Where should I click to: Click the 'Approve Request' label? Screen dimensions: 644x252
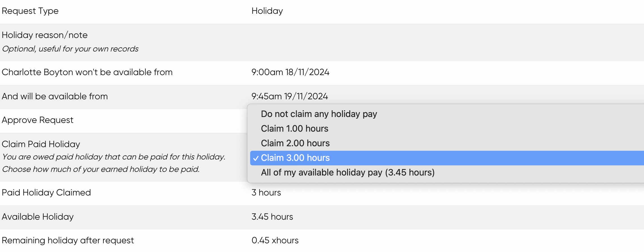pyautogui.click(x=37, y=120)
